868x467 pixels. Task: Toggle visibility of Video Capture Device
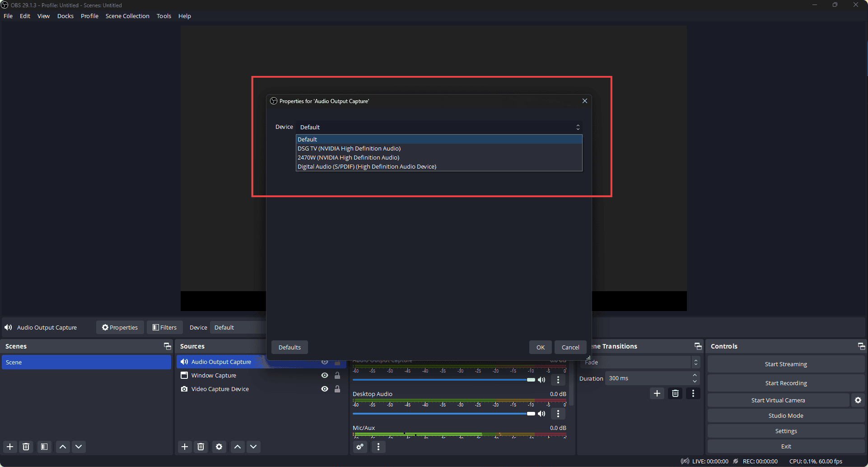[325, 389]
